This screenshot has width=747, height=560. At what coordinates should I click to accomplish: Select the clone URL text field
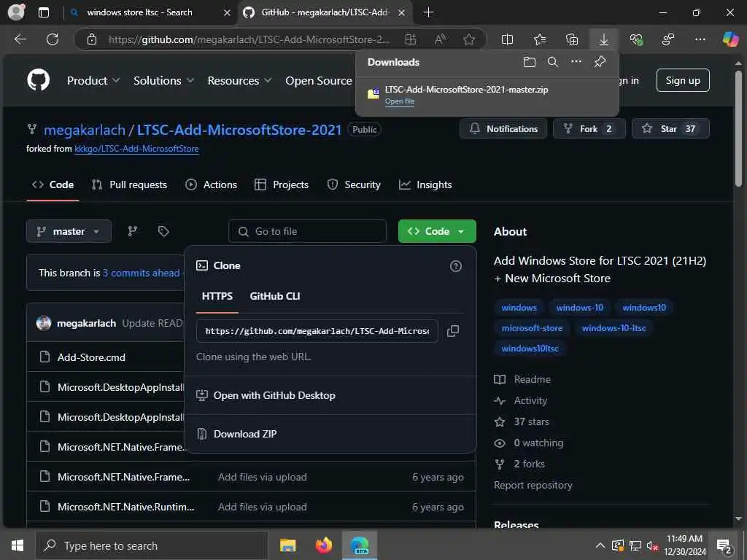pos(317,331)
